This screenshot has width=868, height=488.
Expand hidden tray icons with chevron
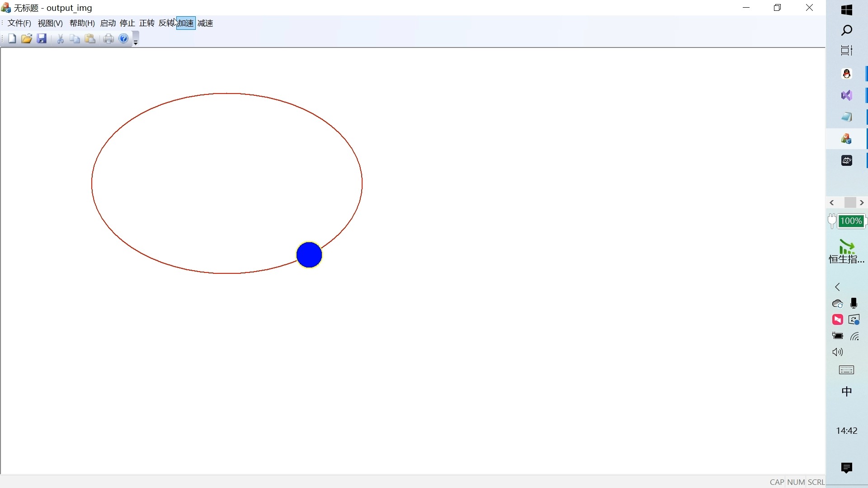(x=838, y=287)
